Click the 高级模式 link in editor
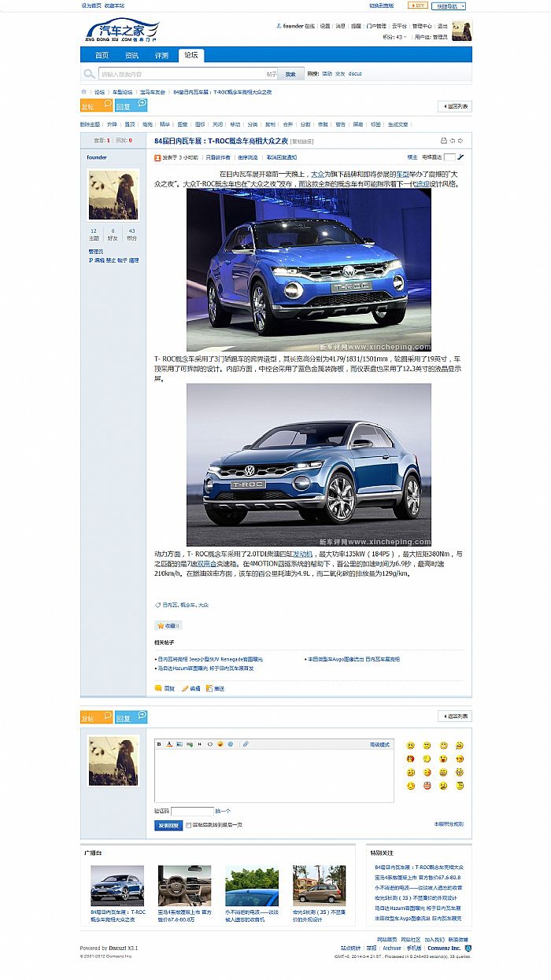The width and height of the screenshot is (551, 980). 379,744
